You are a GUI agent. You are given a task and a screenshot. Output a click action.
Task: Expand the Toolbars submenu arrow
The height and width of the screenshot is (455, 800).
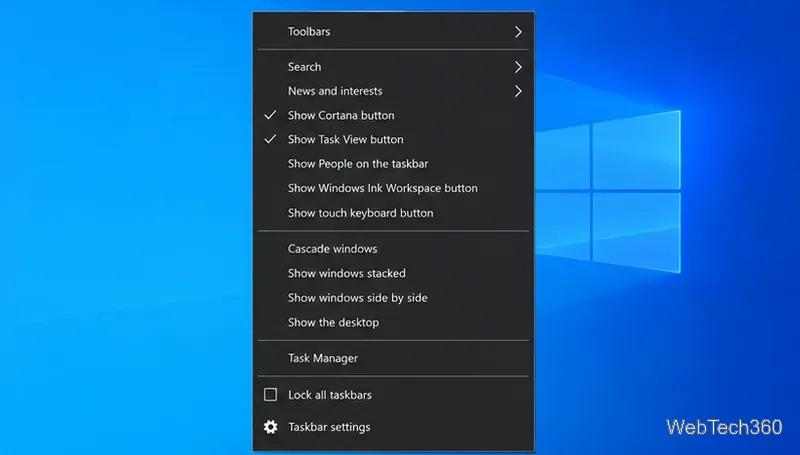tap(518, 32)
